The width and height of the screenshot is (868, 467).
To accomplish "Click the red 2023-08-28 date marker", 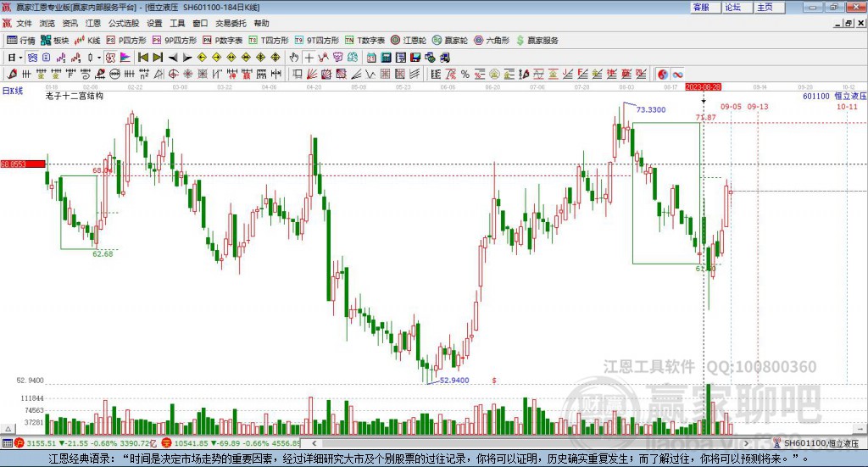I will 703,86.
